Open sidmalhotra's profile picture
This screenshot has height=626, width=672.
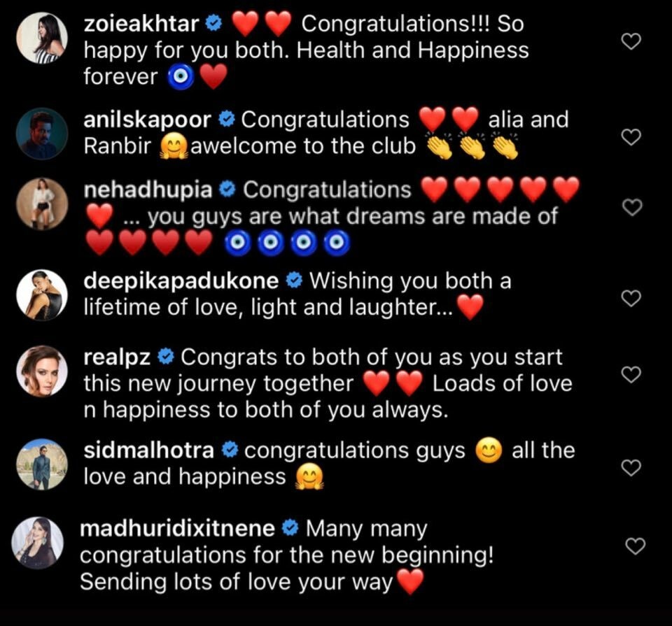42,464
